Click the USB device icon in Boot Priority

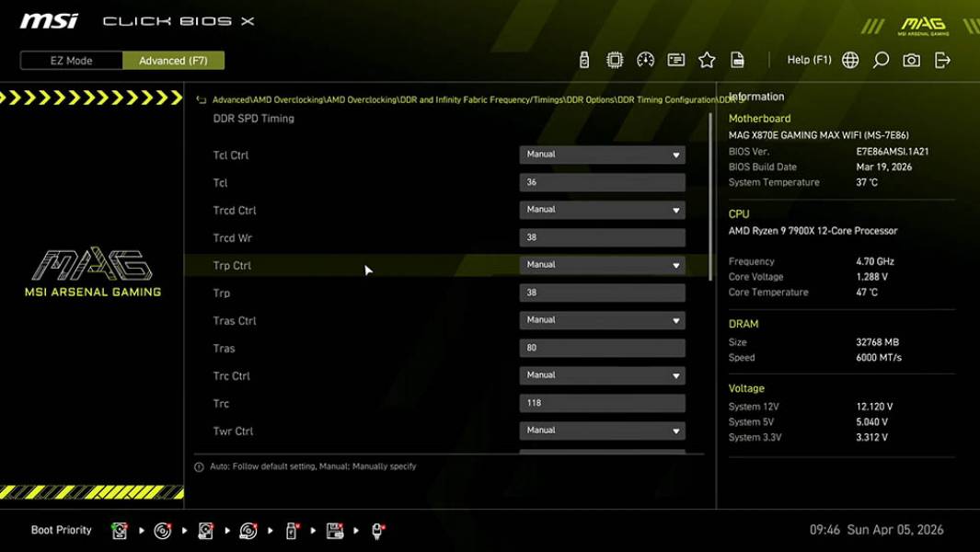291,530
